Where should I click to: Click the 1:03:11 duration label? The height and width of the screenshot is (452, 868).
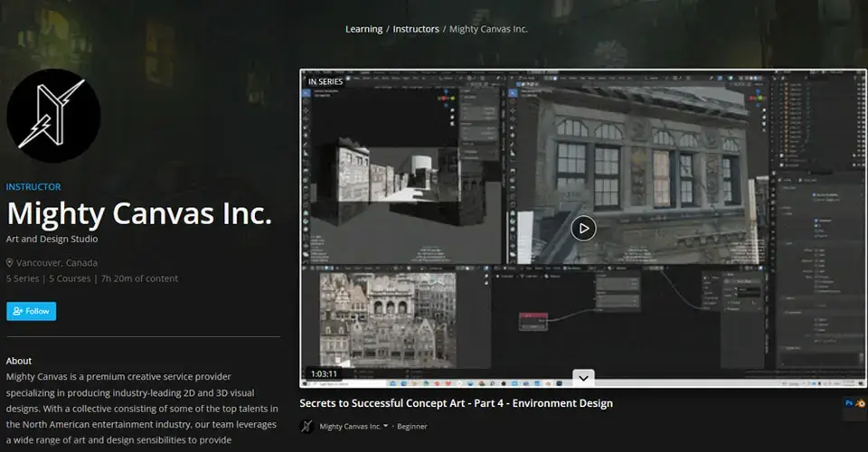pyautogui.click(x=324, y=374)
